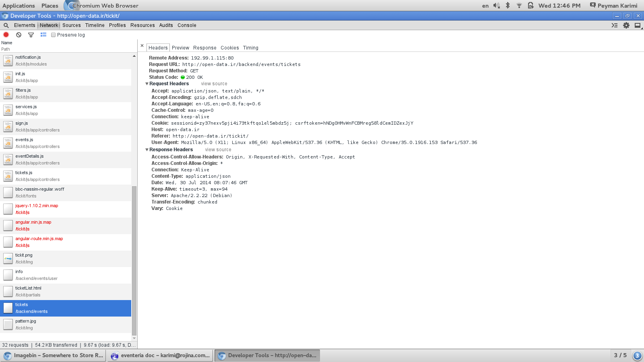Clear the network log
The width and height of the screenshot is (644, 362).
click(x=19, y=35)
